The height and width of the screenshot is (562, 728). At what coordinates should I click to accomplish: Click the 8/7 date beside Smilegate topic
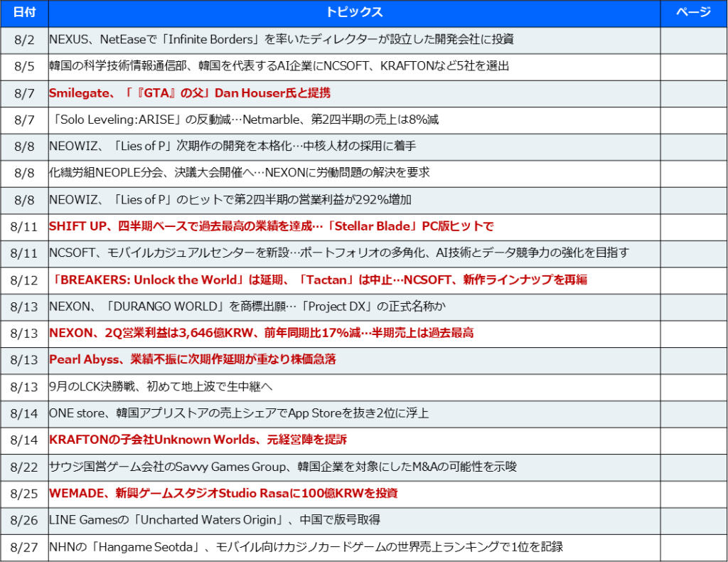[x=24, y=93]
